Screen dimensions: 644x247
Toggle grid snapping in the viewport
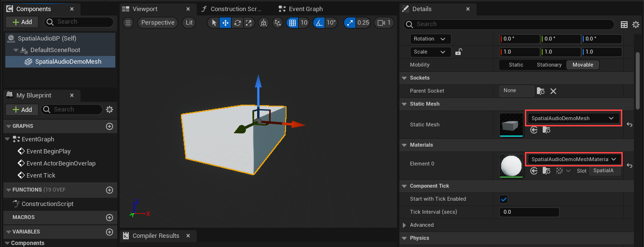(292, 23)
